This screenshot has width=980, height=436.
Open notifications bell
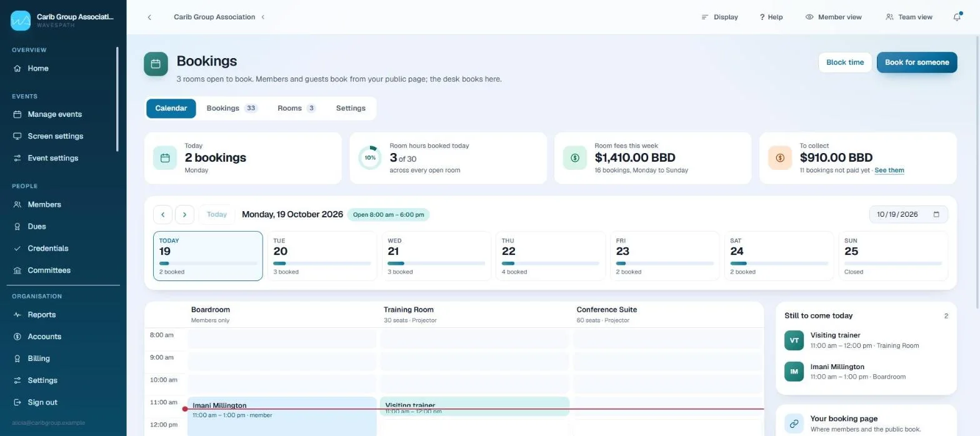(x=957, y=17)
